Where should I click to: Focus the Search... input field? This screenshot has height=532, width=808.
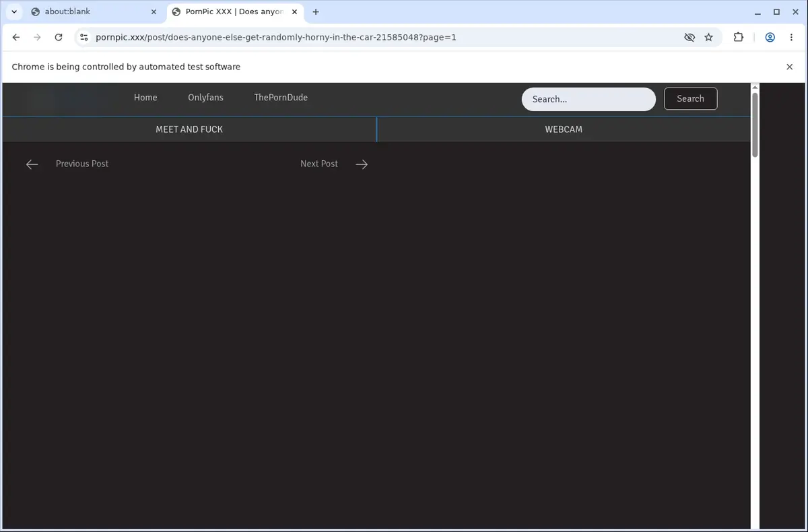[x=588, y=99]
